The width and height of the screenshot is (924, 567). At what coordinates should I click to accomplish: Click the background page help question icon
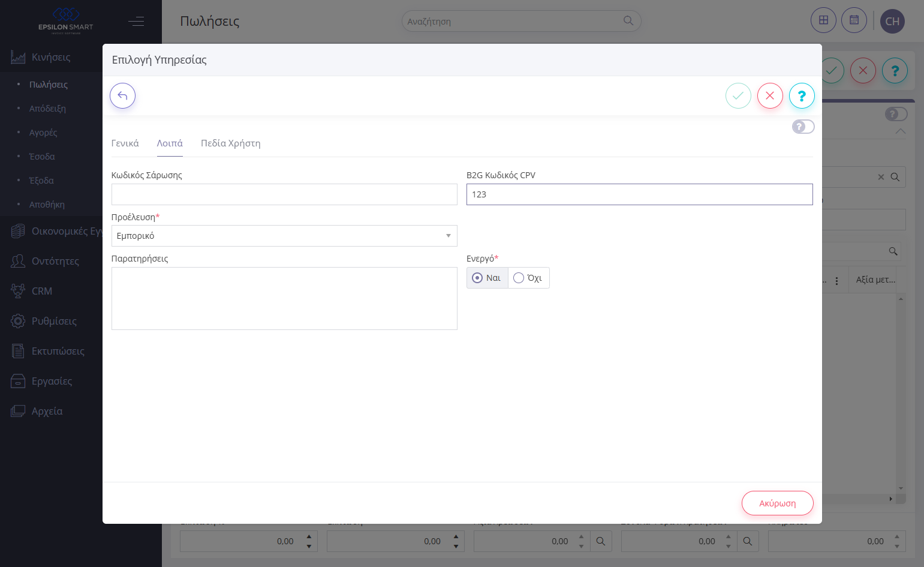tap(895, 71)
